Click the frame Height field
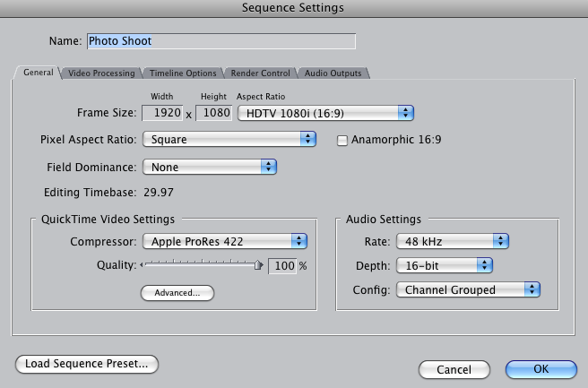The width and height of the screenshot is (588, 388). point(213,113)
